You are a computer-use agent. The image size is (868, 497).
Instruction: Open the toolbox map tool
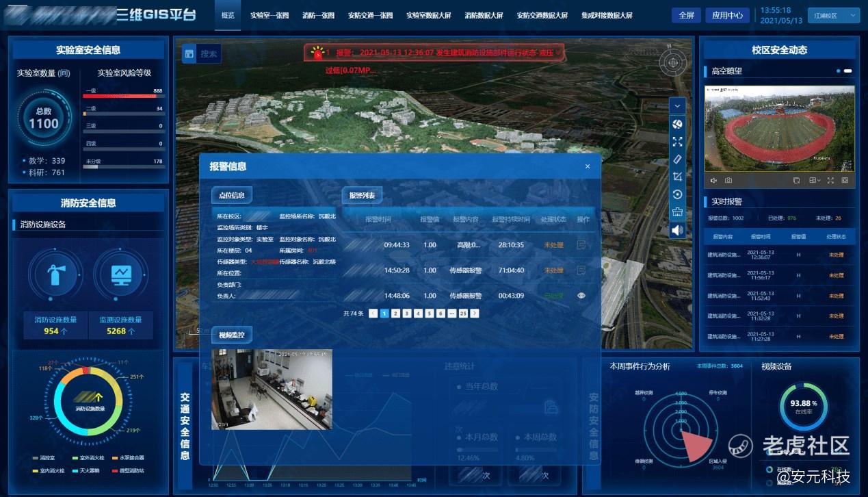[x=677, y=212]
